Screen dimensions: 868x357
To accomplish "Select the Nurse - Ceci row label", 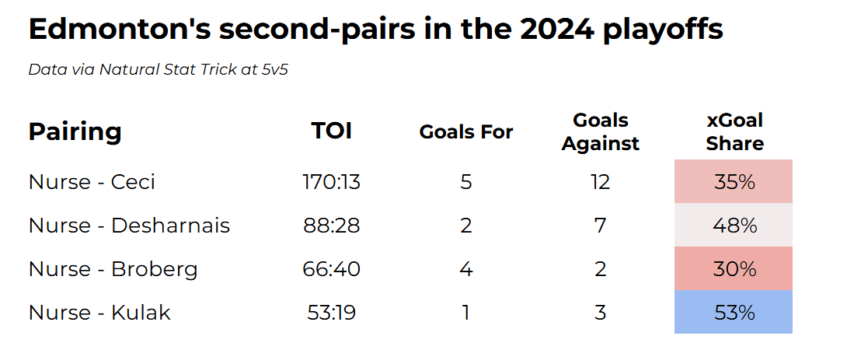I will point(92,182).
